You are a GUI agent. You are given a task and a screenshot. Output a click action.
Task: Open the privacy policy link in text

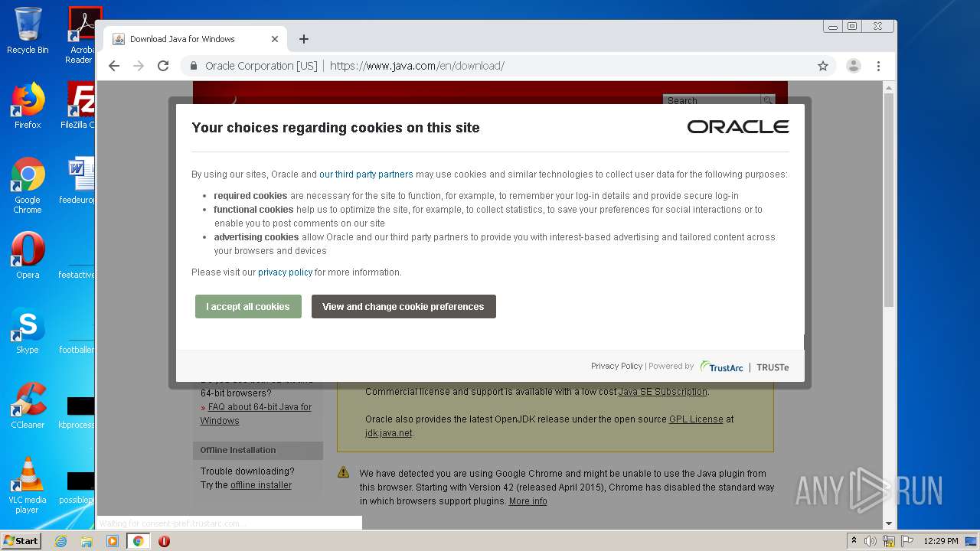(x=285, y=272)
